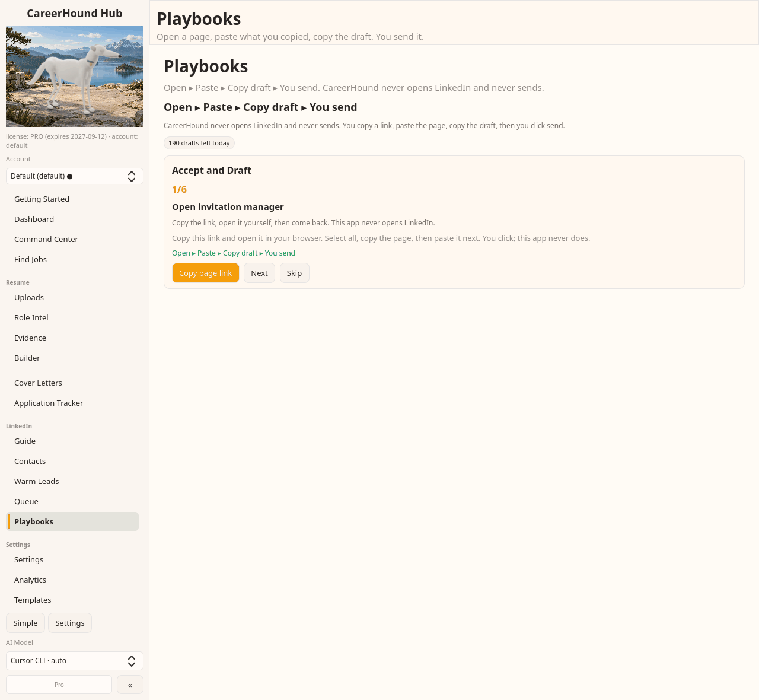Click the 190 drafts left today badge
Viewport: 759px width, 700px height.
[x=199, y=143]
